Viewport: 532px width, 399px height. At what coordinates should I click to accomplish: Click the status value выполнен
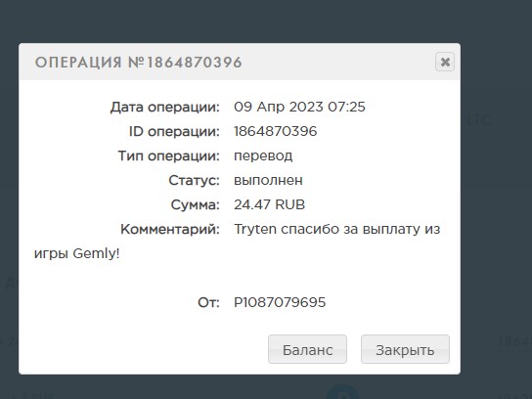point(268,180)
